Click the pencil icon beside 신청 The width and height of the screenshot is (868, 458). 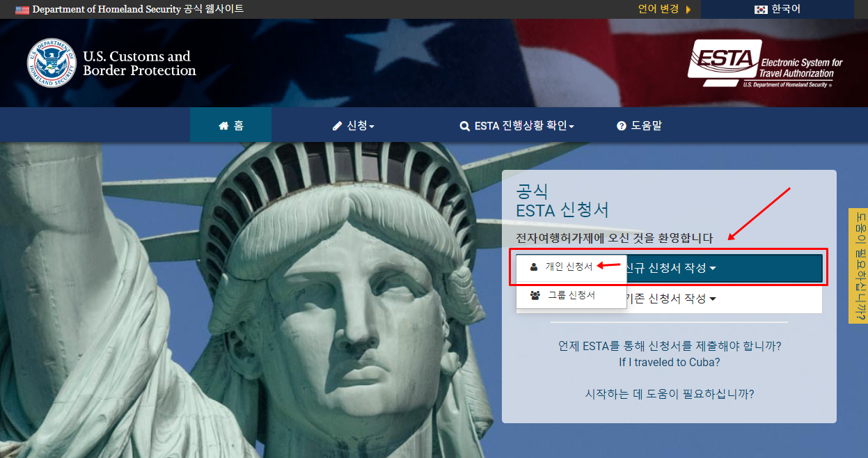coord(338,126)
